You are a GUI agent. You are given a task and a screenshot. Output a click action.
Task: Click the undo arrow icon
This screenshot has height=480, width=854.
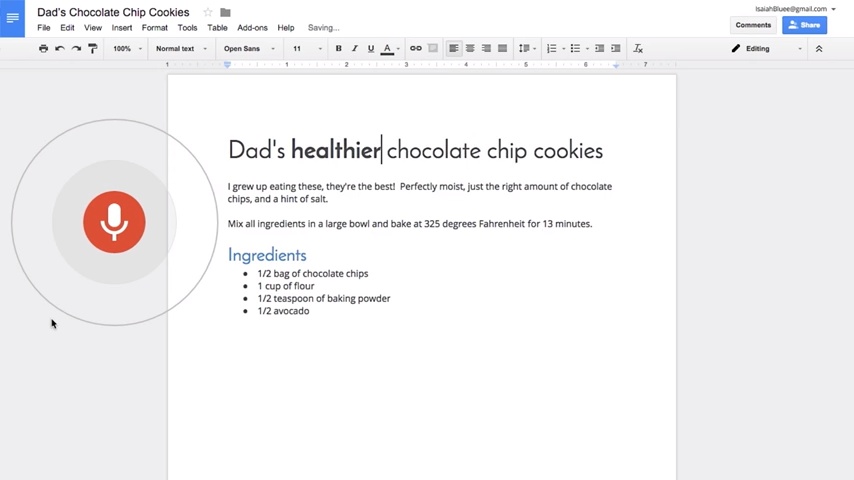(x=60, y=48)
